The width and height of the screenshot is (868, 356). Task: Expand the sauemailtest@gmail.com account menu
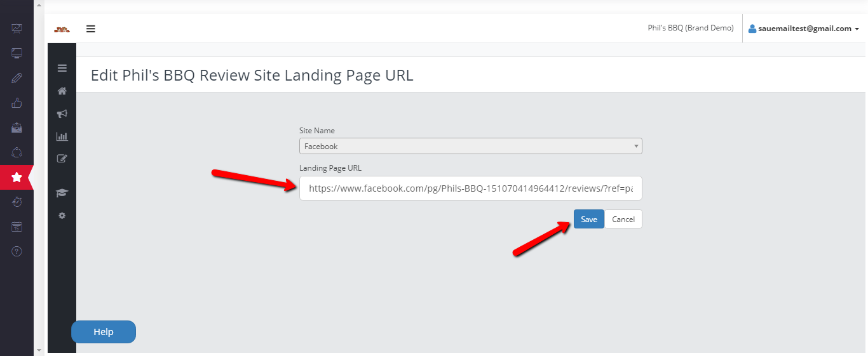(x=803, y=29)
